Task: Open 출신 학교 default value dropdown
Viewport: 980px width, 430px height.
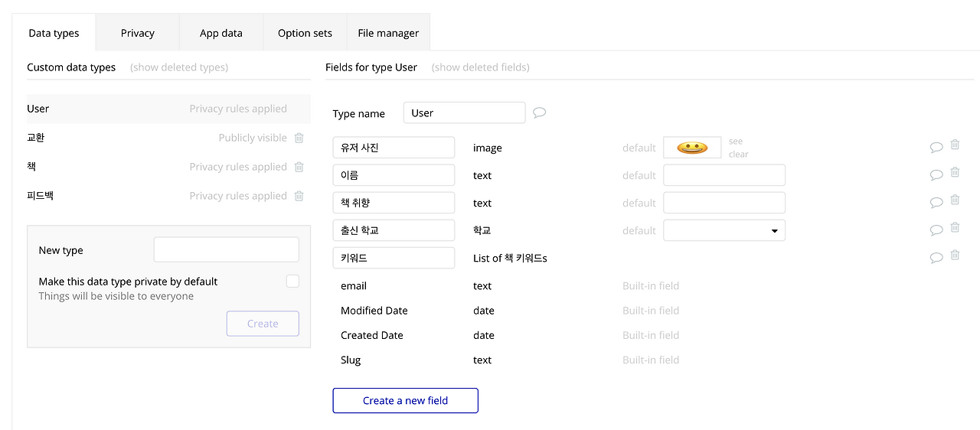Action: pyautogui.click(x=724, y=230)
